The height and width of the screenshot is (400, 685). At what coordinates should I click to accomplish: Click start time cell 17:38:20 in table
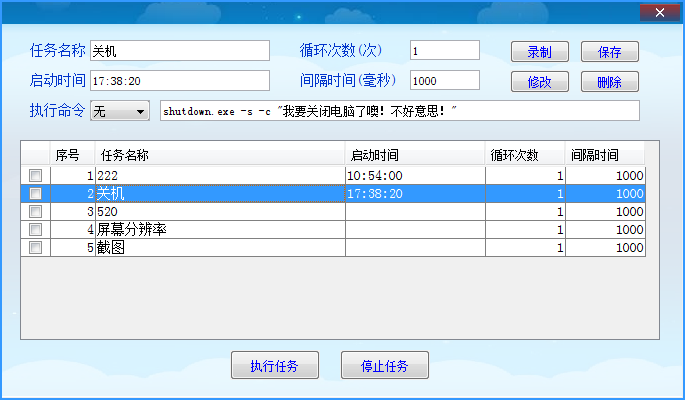click(x=415, y=193)
